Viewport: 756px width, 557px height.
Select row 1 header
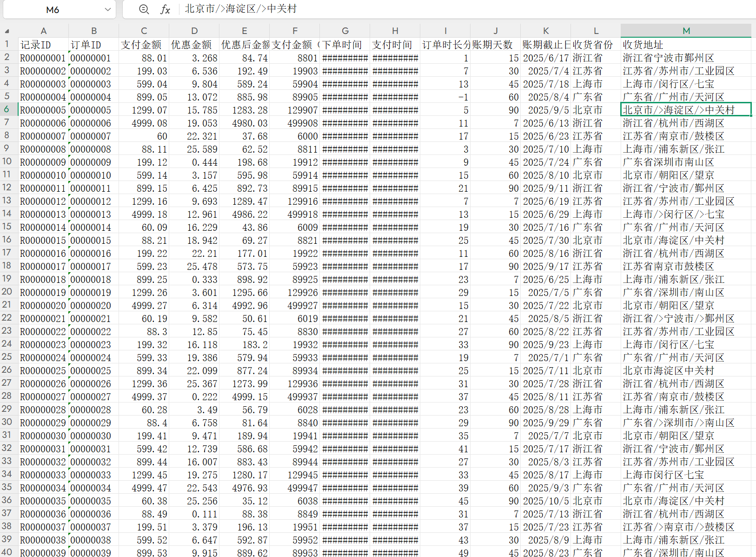coord(7,44)
